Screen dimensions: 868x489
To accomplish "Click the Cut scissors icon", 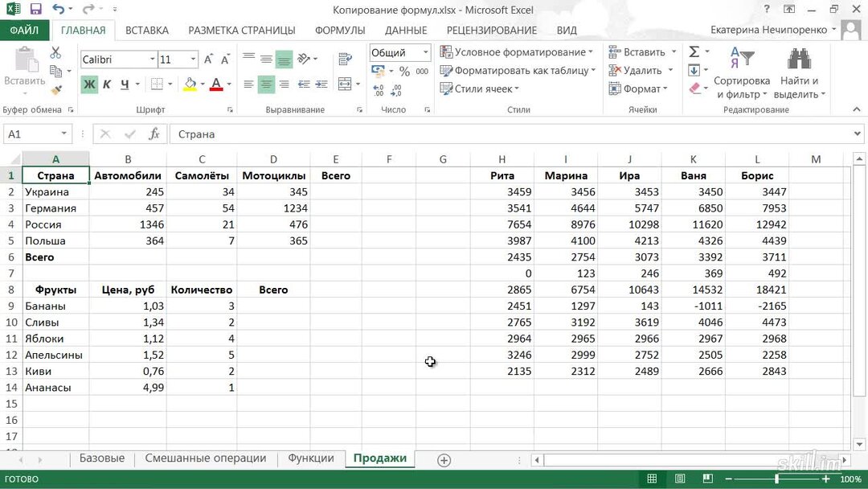I will click(x=55, y=52).
